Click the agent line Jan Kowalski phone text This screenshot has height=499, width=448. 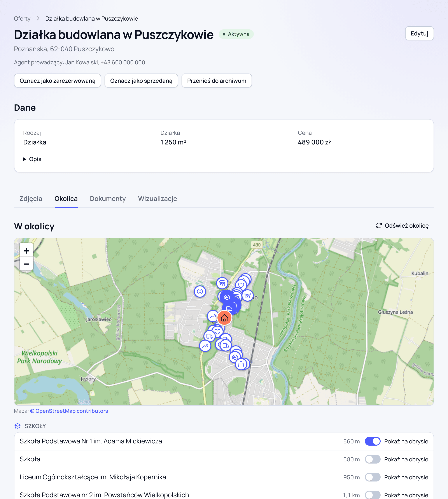[79, 62]
